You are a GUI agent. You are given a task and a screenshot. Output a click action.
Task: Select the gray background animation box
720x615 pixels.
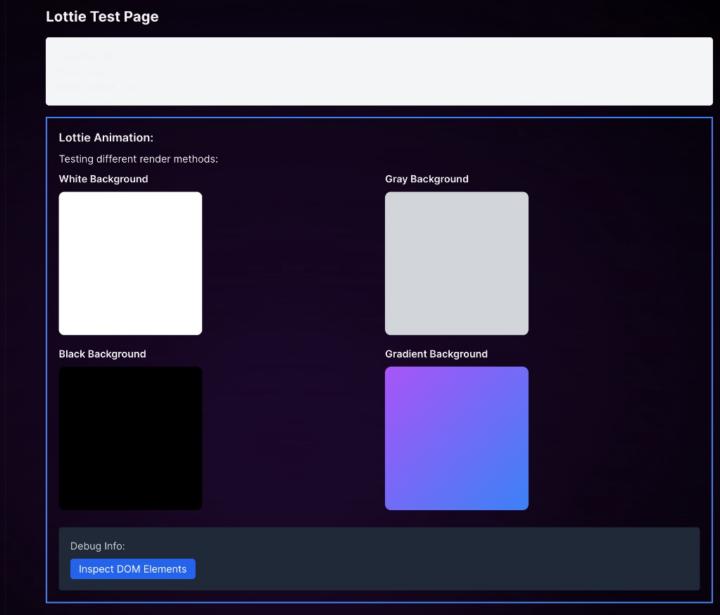pyautogui.click(x=456, y=263)
